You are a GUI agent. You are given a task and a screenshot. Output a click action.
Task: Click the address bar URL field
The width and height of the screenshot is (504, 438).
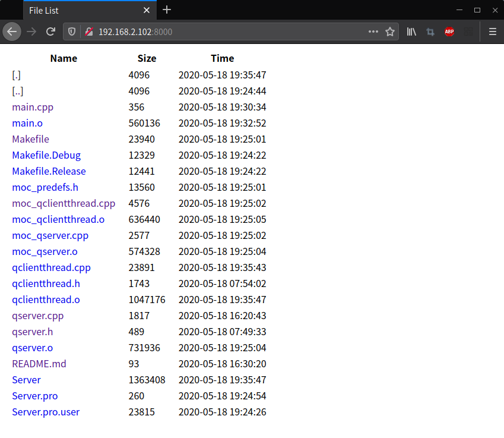click(226, 31)
